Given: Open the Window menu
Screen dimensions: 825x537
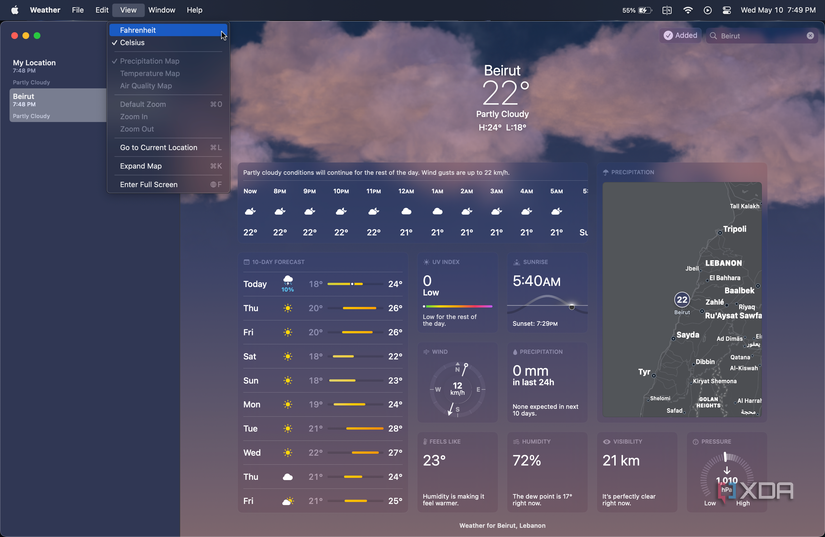Looking at the screenshot, I should (x=162, y=10).
